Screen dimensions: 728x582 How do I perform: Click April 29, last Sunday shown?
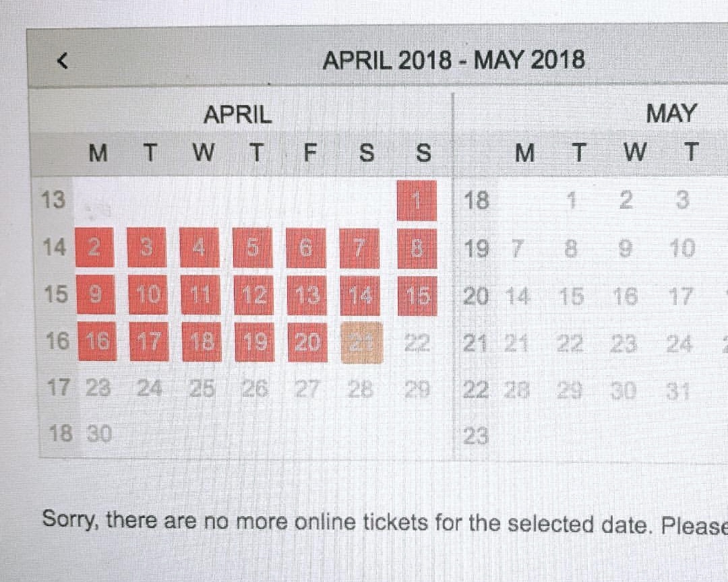click(x=417, y=387)
